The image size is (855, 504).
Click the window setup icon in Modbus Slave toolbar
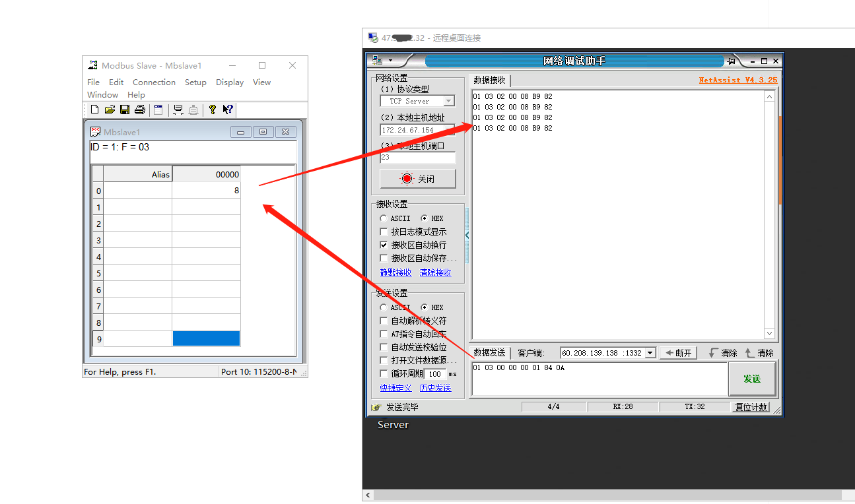click(158, 110)
